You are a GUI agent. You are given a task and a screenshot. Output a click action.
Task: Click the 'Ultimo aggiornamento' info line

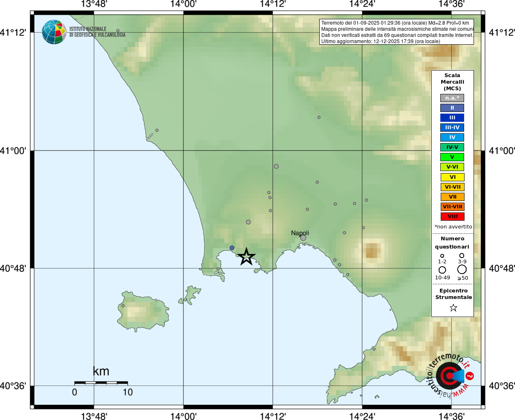pyautogui.click(x=380, y=41)
